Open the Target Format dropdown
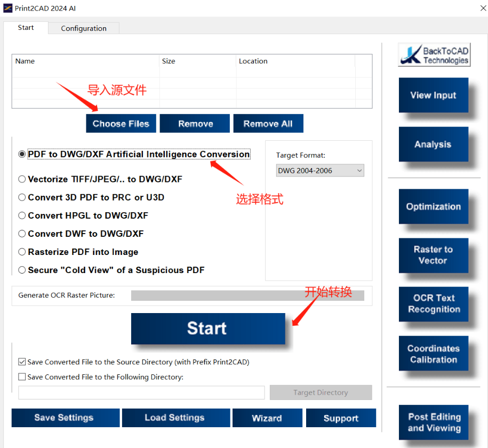Screen dimensions: 488x448 (319, 170)
